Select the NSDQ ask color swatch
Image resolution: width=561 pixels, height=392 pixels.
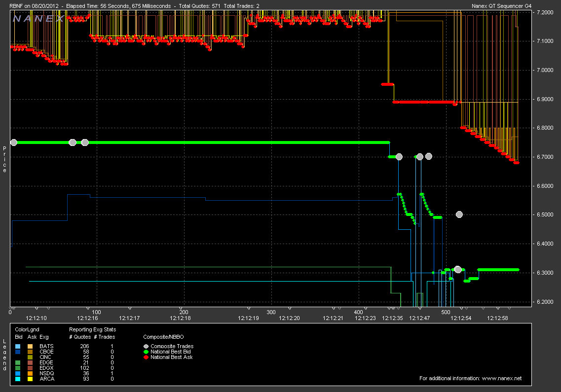point(30,373)
